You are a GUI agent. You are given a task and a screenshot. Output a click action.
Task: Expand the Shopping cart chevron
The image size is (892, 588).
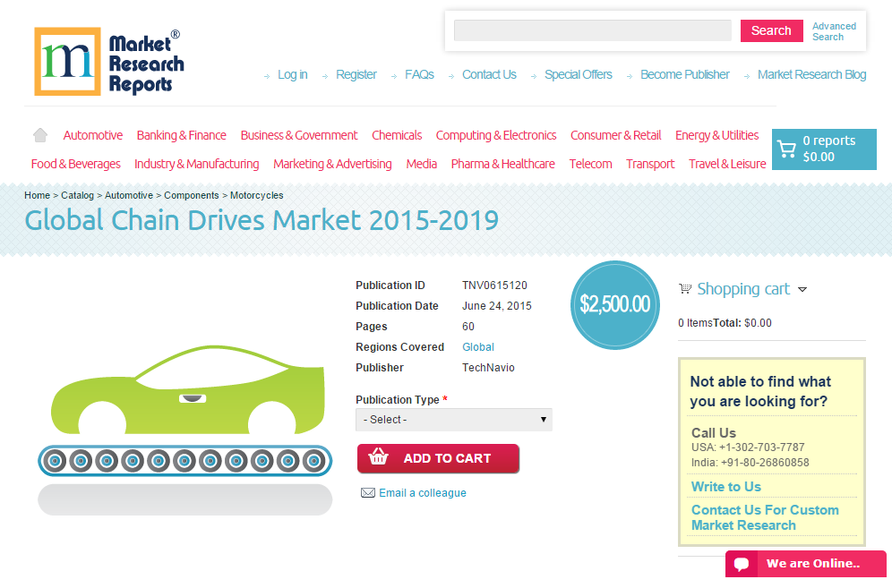click(803, 289)
